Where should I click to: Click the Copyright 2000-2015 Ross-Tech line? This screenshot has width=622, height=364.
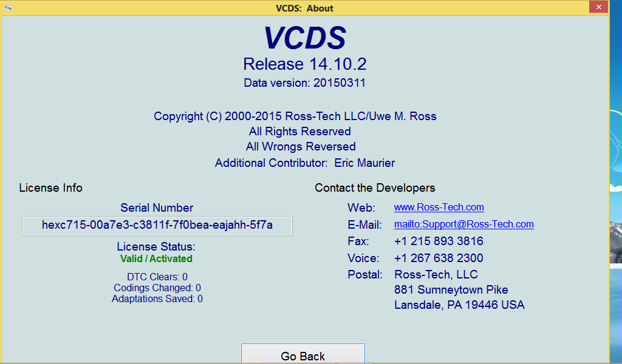295,116
